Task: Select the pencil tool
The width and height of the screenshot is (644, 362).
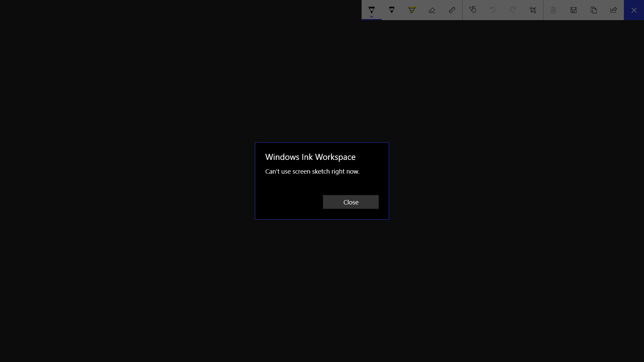Action: pos(392,10)
